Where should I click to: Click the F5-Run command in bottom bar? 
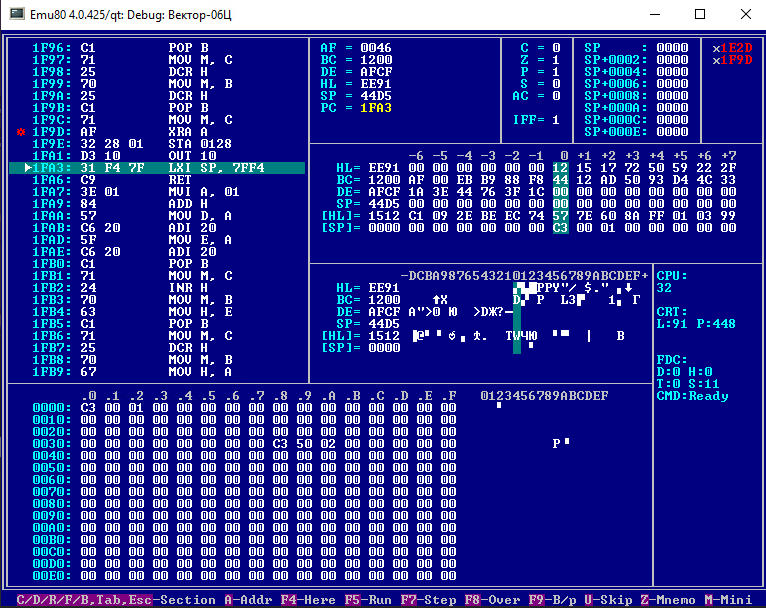tap(367, 600)
